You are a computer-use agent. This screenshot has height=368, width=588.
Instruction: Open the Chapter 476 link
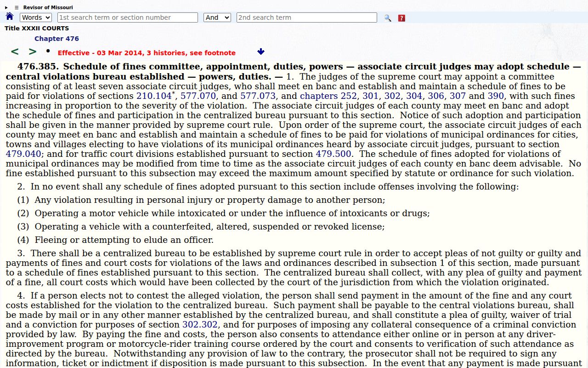pyautogui.click(x=57, y=39)
